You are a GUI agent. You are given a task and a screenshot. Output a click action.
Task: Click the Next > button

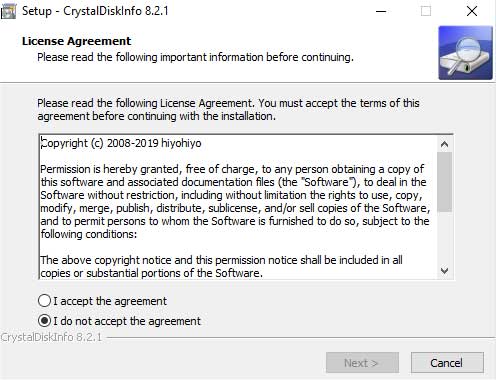[362, 363]
